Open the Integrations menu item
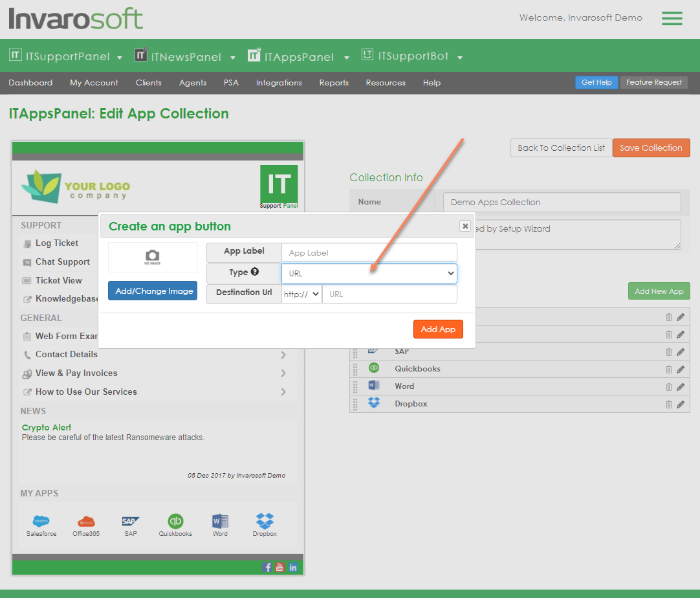The height and width of the screenshot is (598, 700). point(279,83)
